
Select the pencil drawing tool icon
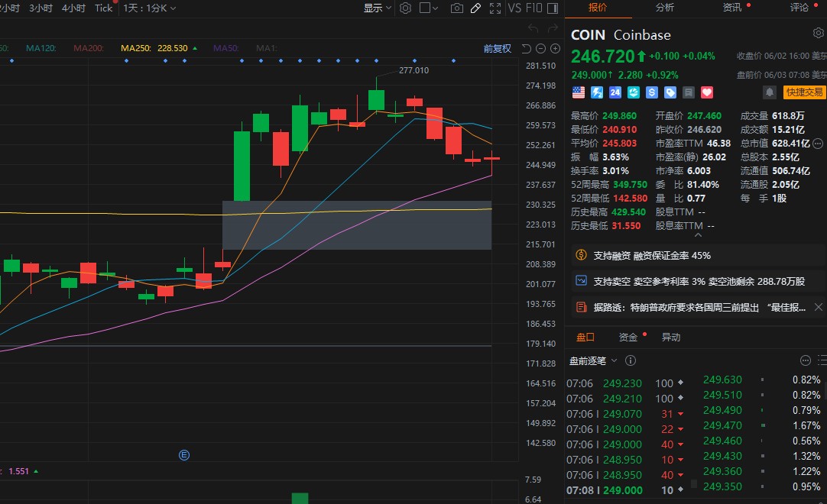click(x=475, y=8)
